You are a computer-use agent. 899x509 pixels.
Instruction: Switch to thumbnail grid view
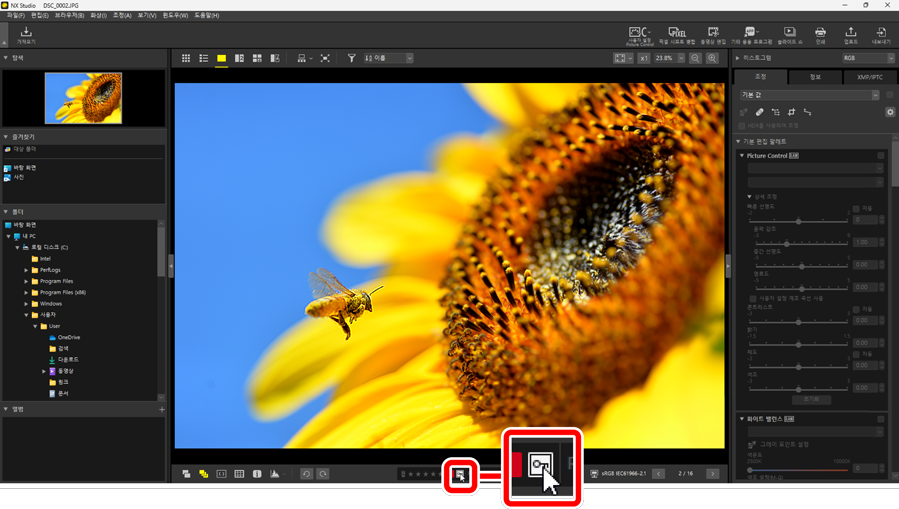click(186, 59)
